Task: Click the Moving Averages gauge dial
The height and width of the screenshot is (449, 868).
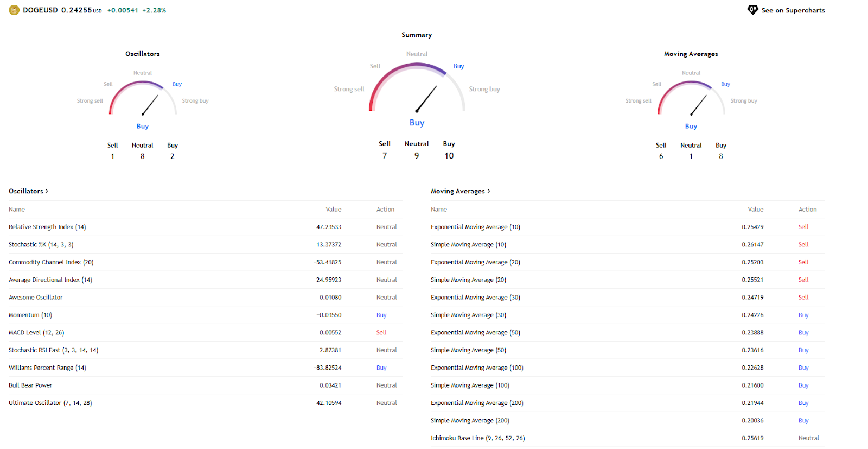Action: tap(691, 98)
